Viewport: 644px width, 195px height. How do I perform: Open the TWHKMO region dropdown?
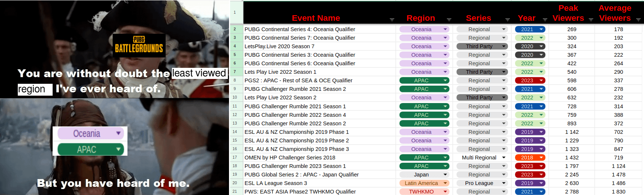(445, 192)
